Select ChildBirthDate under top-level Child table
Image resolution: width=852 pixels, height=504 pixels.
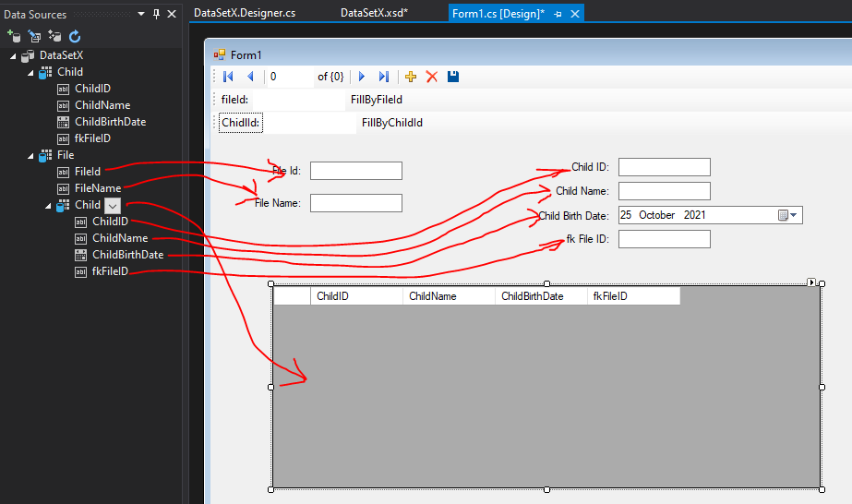click(110, 122)
